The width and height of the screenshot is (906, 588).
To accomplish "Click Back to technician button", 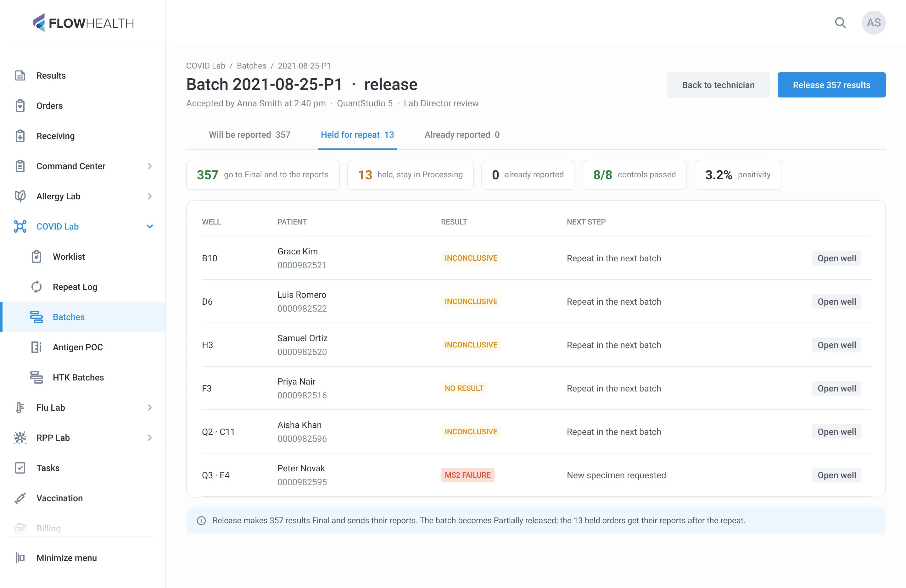I will 718,85.
